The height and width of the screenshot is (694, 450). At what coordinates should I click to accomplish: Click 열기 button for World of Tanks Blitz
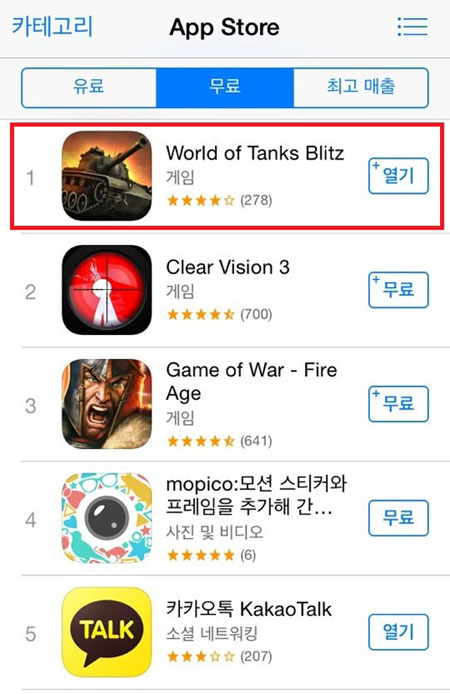point(398,176)
